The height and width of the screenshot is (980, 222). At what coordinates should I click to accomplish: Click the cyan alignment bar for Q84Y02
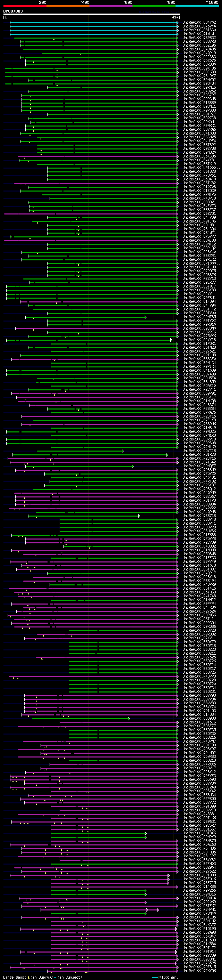click(x=94, y=23)
